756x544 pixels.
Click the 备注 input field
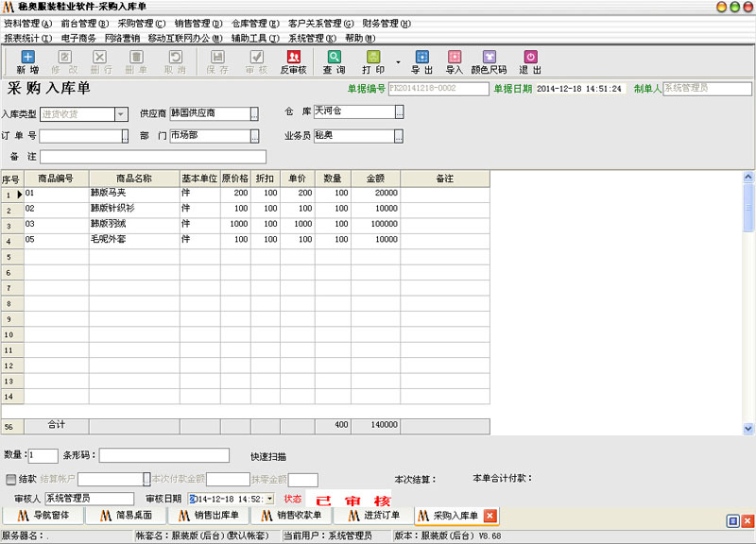[153, 157]
